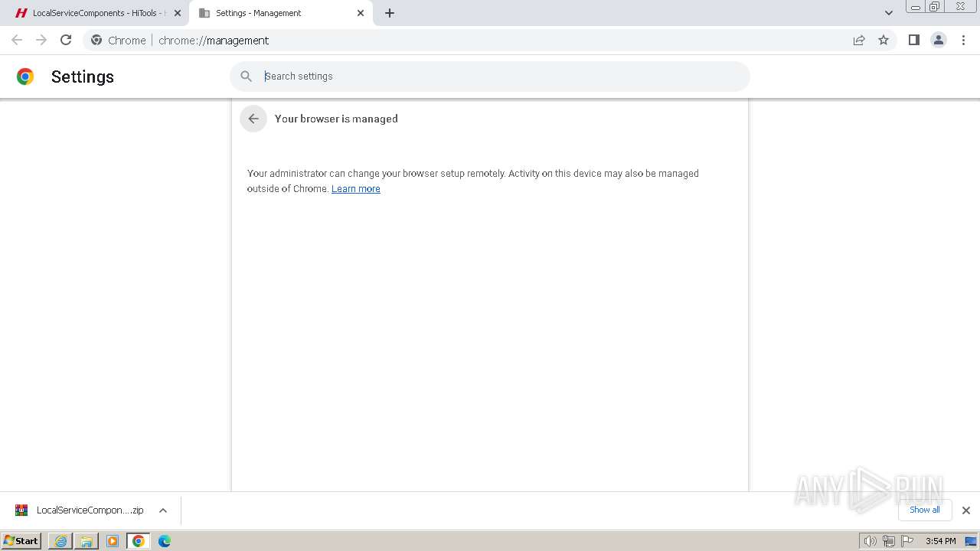This screenshot has width=980, height=551.
Task: Launch Microsoft Edge from taskbar
Action: point(165,541)
